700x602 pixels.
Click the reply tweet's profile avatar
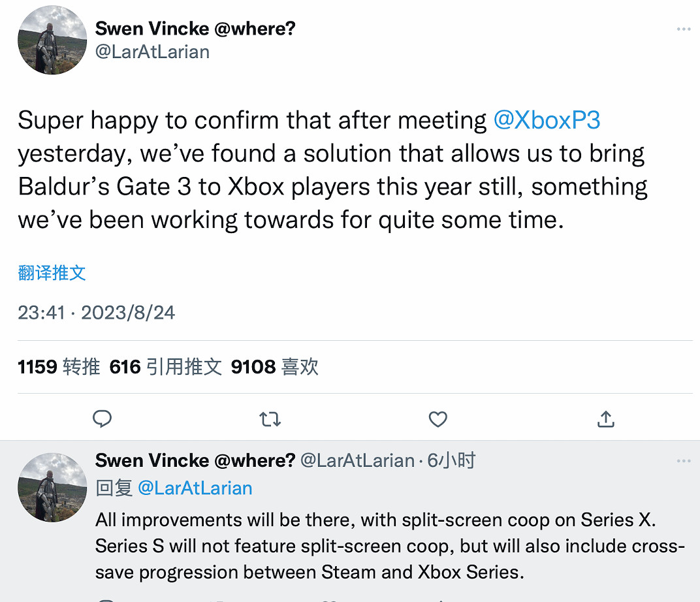[52, 485]
